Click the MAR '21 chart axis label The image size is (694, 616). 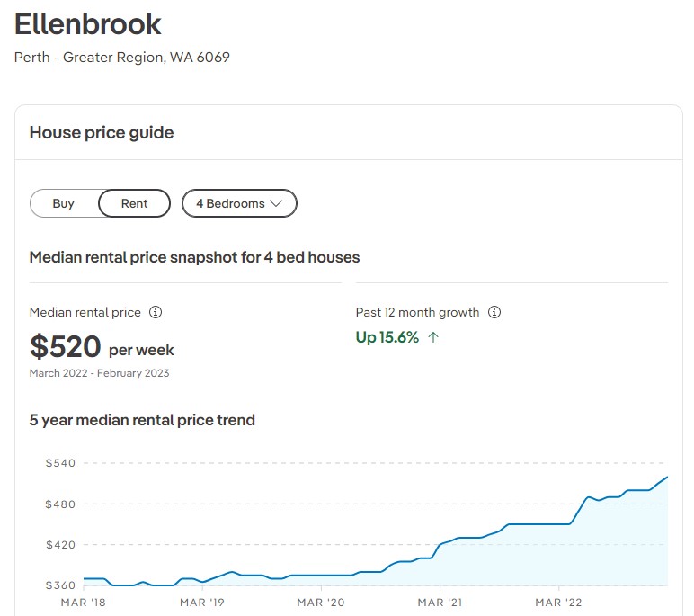click(440, 602)
